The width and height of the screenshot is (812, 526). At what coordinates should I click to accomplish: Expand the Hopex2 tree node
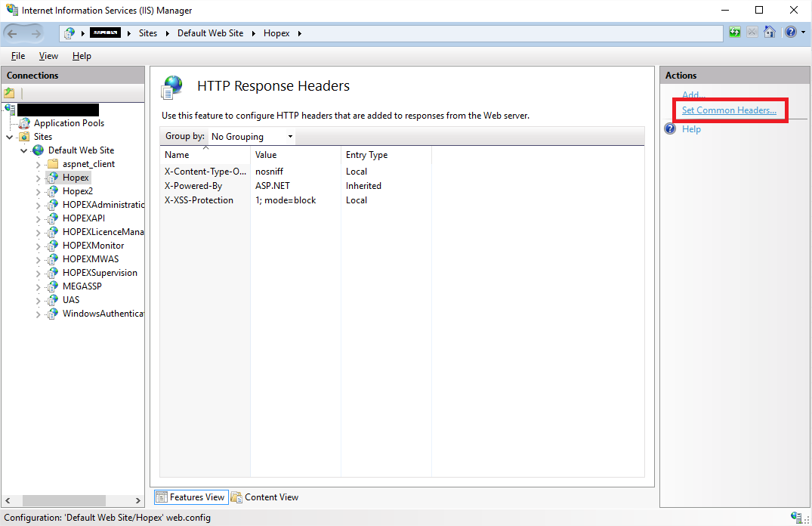[39, 191]
